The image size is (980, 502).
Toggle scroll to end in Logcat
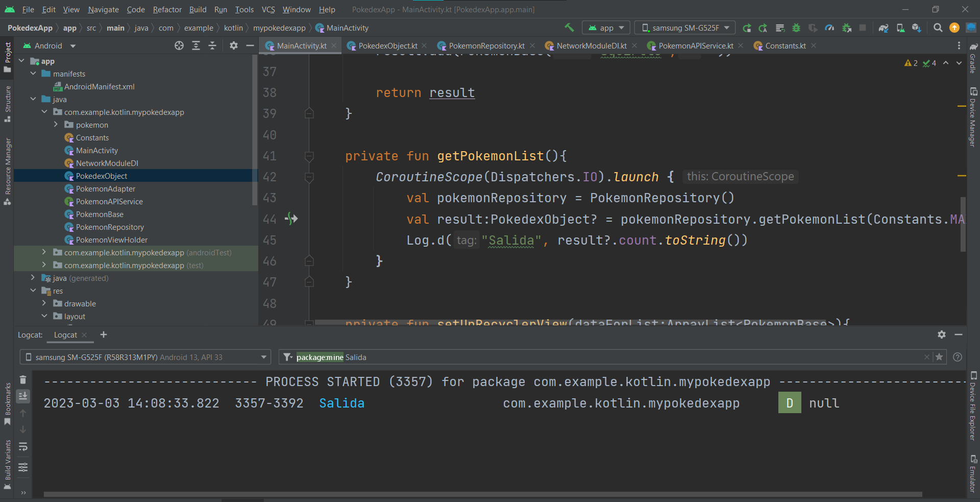23,396
